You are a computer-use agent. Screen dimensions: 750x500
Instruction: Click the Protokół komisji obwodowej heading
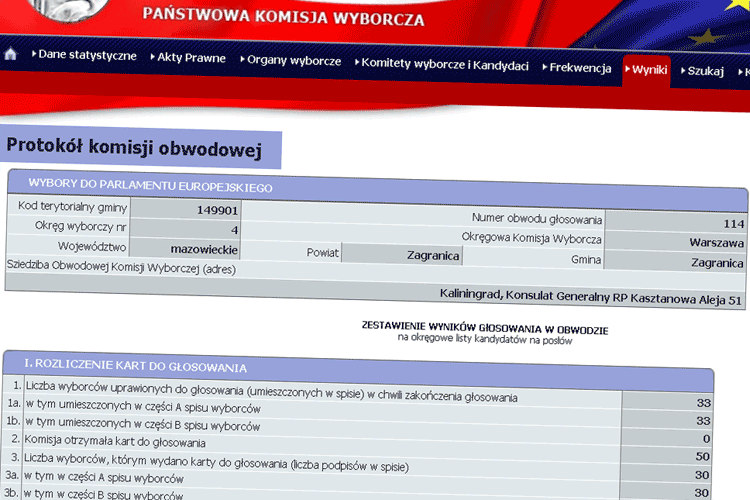pyautogui.click(x=134, y=147)
